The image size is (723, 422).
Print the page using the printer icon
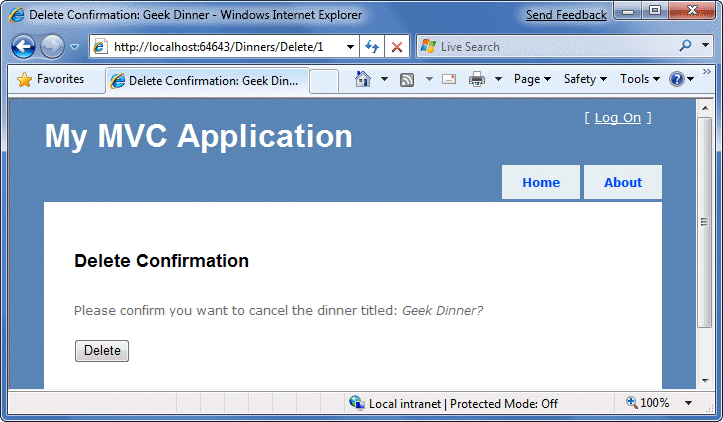tap(476, 79)
